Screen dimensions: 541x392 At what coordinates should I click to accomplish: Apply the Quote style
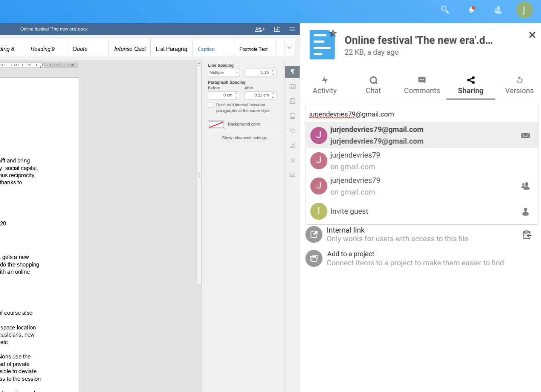[88, 48]
